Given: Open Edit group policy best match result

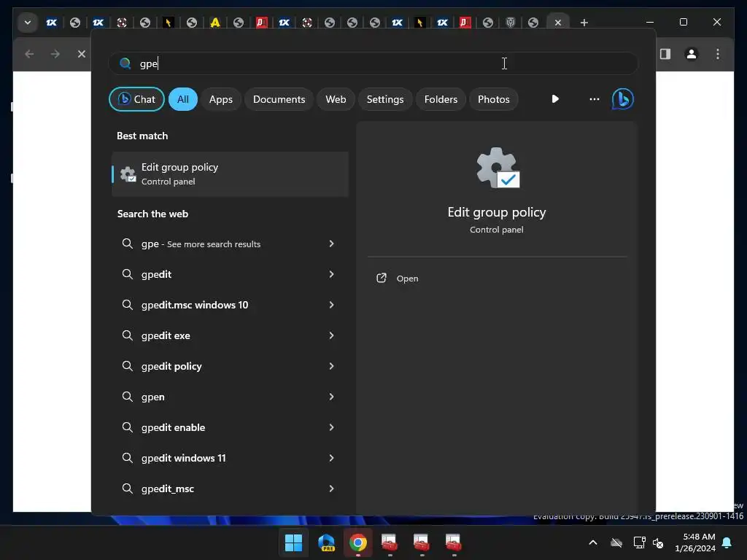Looking at the screenshot, I should point(230,174).
